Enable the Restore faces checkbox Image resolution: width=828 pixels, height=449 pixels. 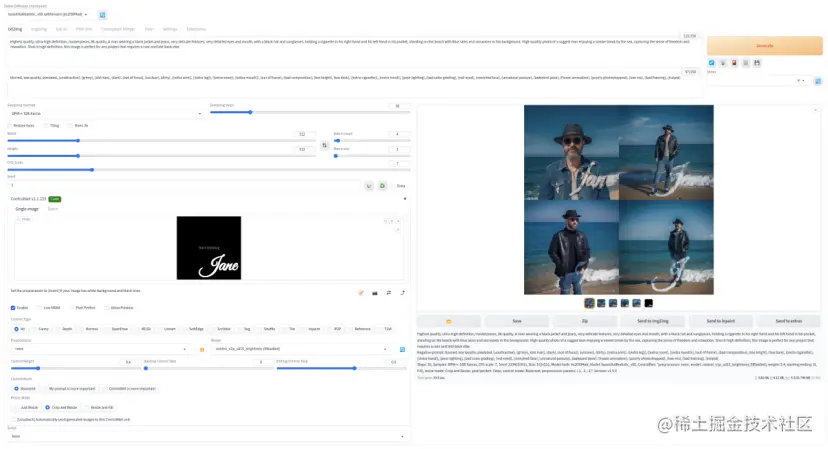(10, 126)
